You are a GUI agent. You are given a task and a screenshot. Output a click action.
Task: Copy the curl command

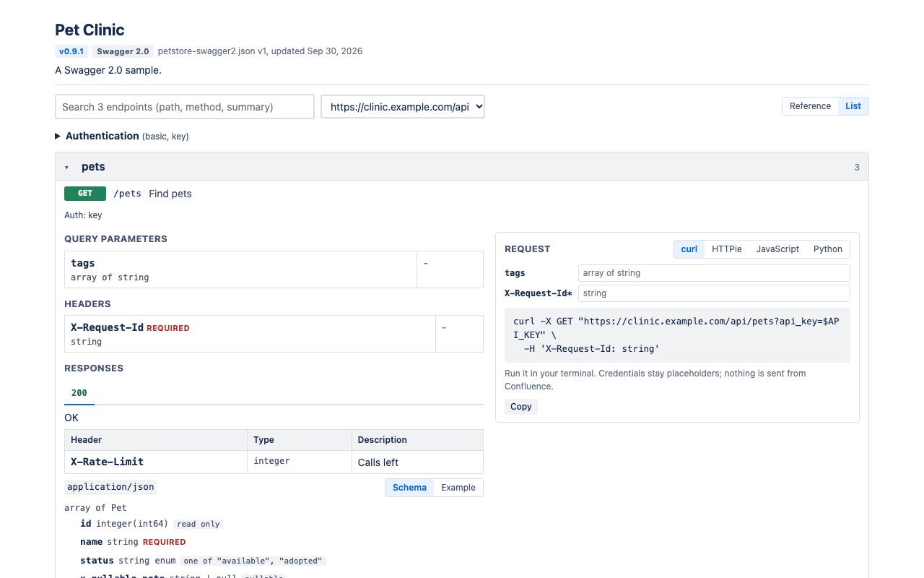pyautogui.click(x=521, y=407)
